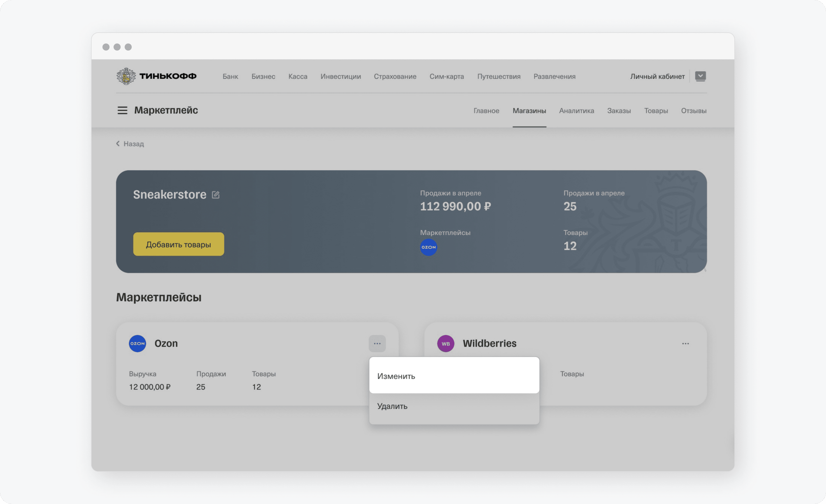
Task: Open the three-dots menu on Wildberries card
Action: click(x=685, y=344)
